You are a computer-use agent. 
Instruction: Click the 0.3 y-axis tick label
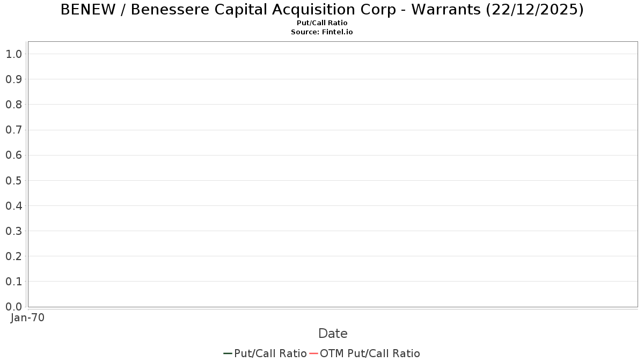13,231
